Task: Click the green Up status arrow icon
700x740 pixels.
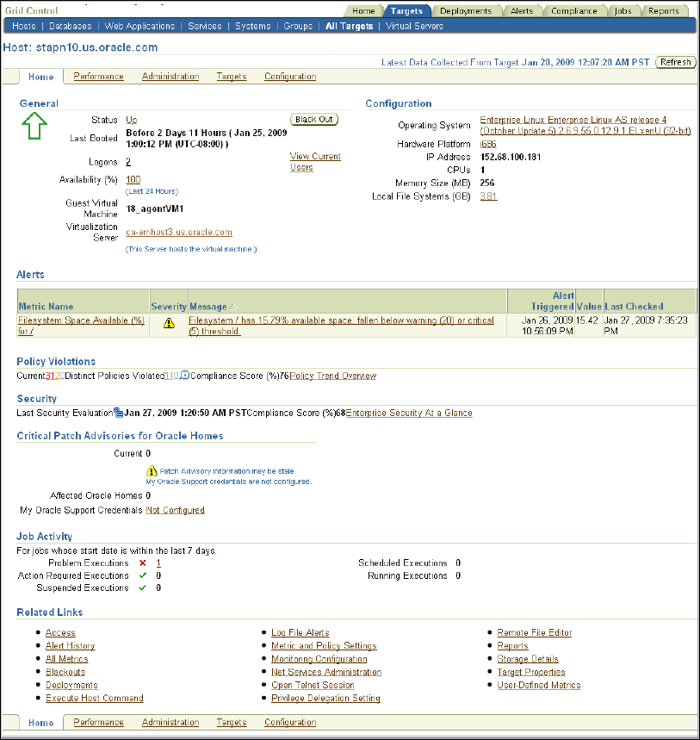Action: click(x=34, y=126)
